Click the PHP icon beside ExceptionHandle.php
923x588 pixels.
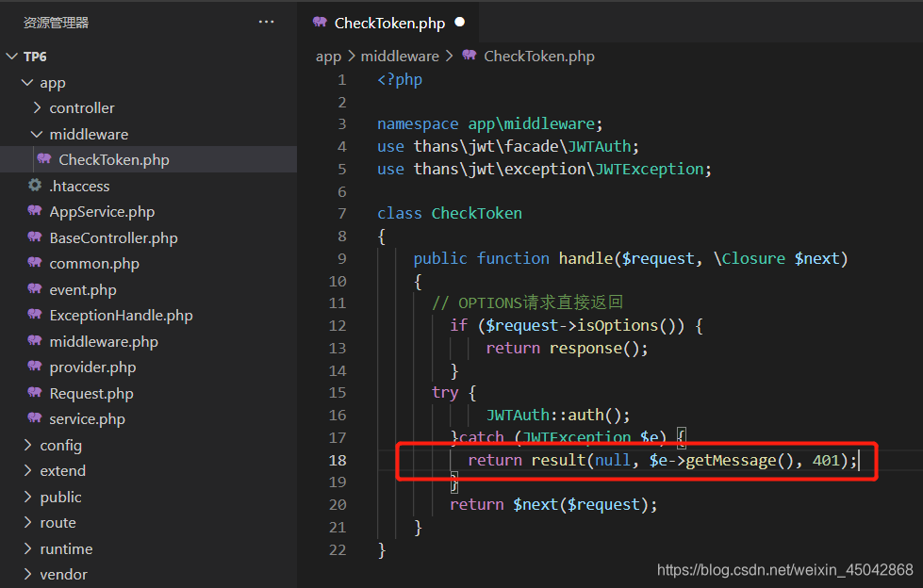tap(35, 316)
